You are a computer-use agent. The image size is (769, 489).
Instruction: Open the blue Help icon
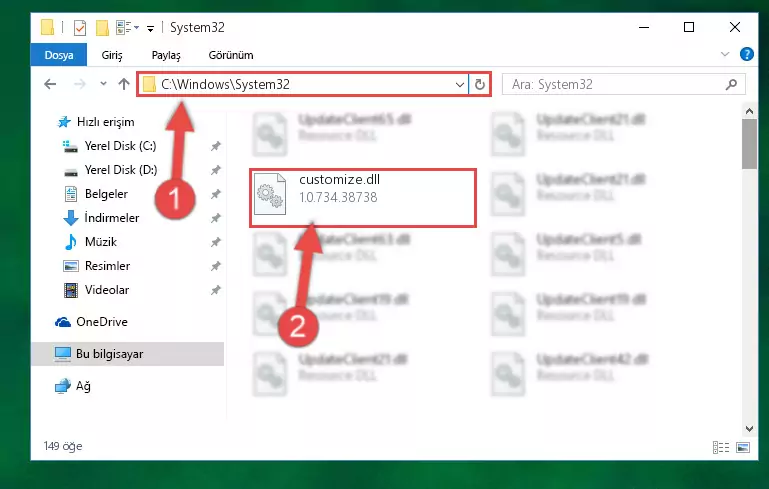point(746,54)
